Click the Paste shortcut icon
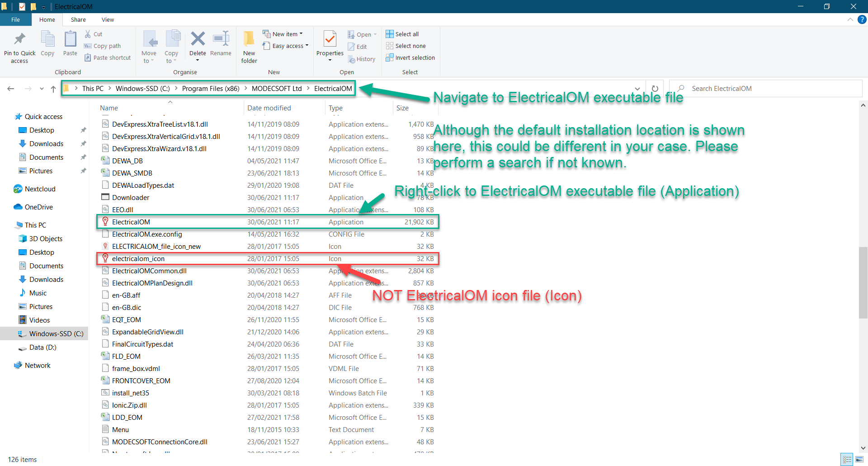 coord(88,58)
